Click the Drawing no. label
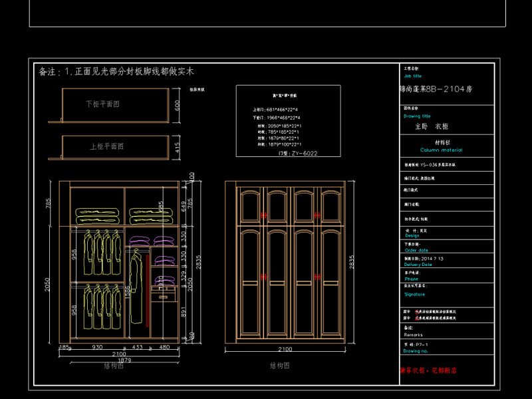The width and height of the screenshot is (532, 399). click(x=415, y=351)
